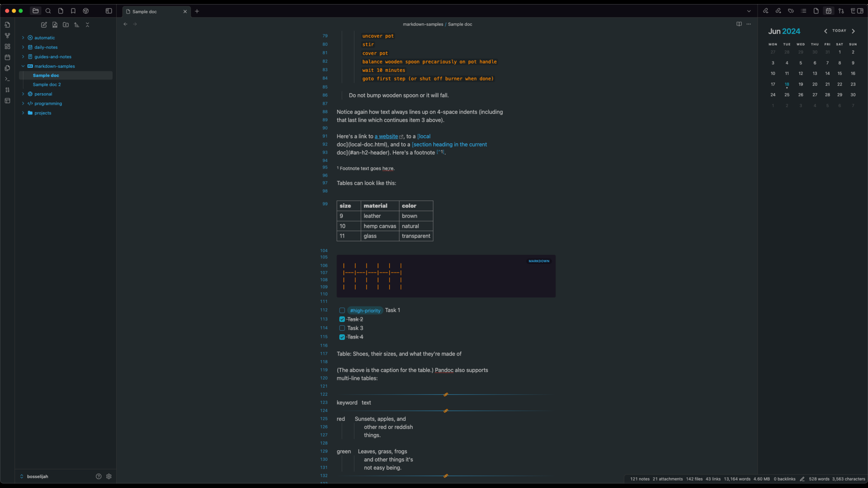Click the footnote reference marker ^1
Viewport: 868px width, 488px height.
tap(440, 152)
